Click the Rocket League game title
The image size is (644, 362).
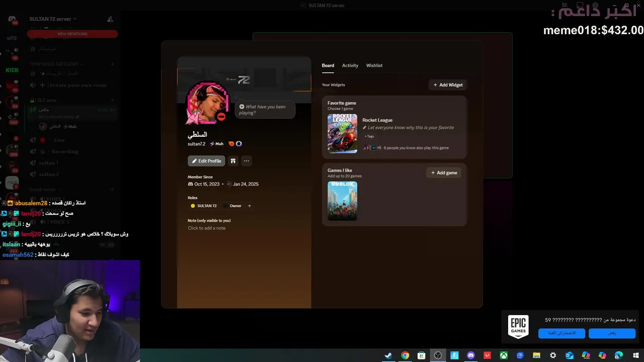point(377,120)
